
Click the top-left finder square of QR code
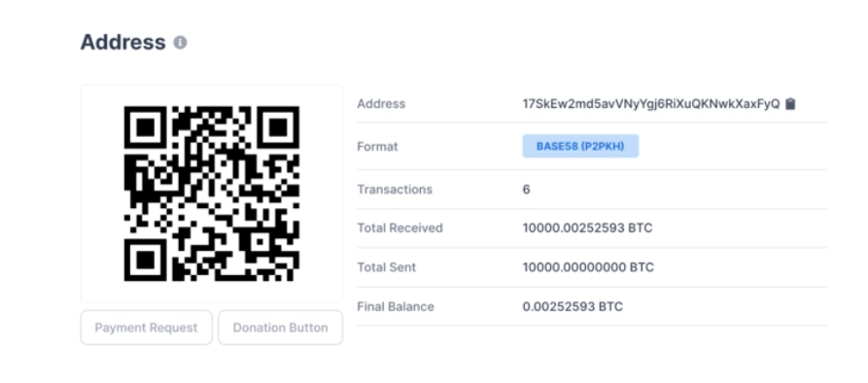[x=145, y=126]
